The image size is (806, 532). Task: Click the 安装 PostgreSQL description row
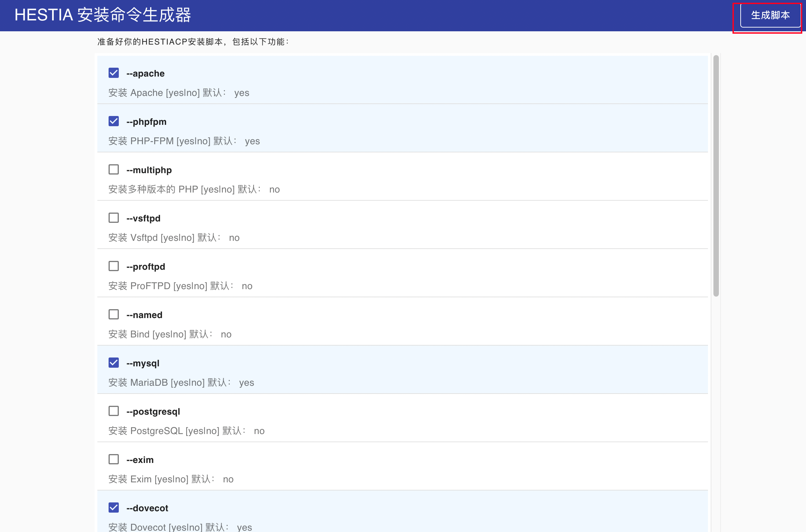[x=186, y=431]
